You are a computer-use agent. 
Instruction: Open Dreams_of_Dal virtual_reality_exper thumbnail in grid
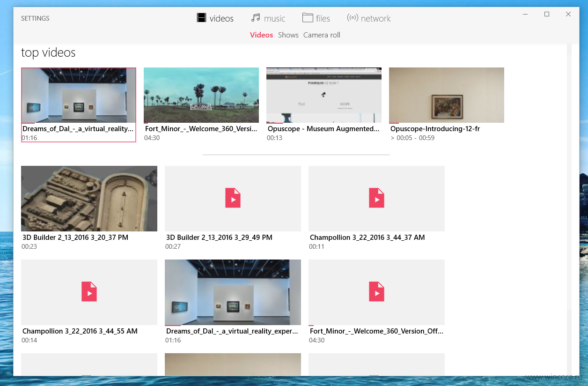point(233,292)
